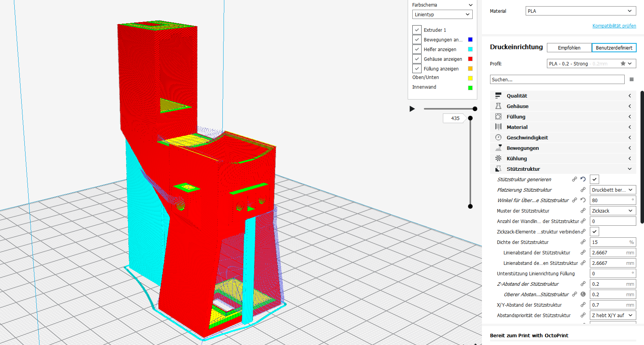
Task: Click link icon beside Stützstruktur generieren
Action: click(x=574, y=179)
